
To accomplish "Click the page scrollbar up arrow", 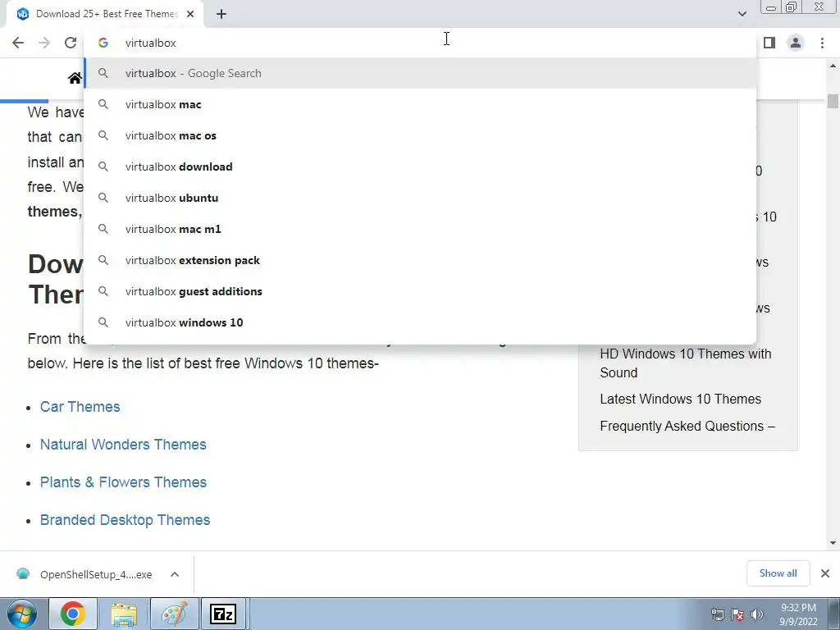I will pos(833,66).
